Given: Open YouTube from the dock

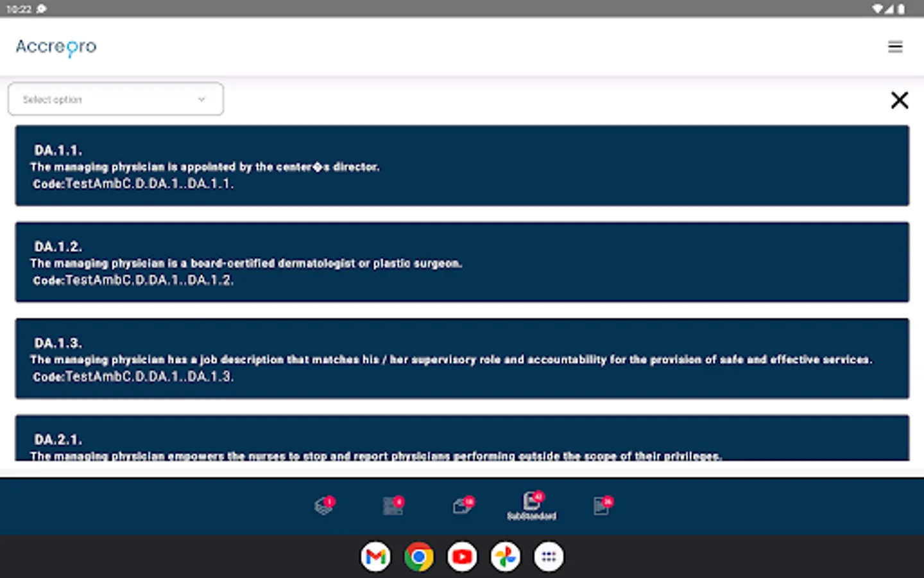Looking at the screenshot, I should click(462, 557).
